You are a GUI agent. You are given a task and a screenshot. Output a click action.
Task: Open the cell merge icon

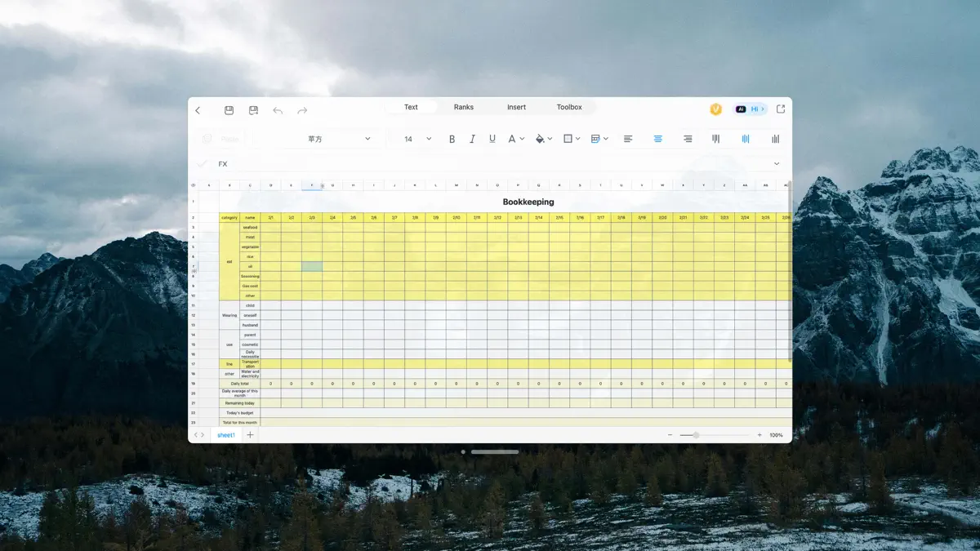pyautogui.click(x=595, y=139)
